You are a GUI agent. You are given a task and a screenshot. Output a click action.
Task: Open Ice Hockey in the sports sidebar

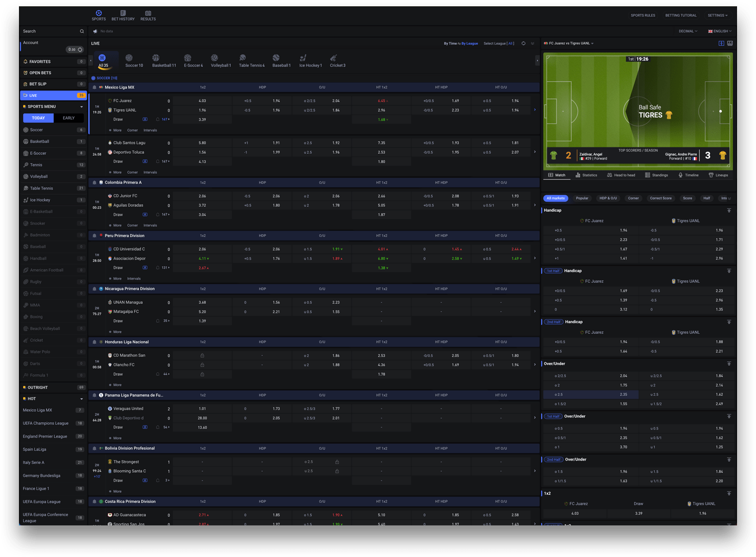tap(53, 200)
